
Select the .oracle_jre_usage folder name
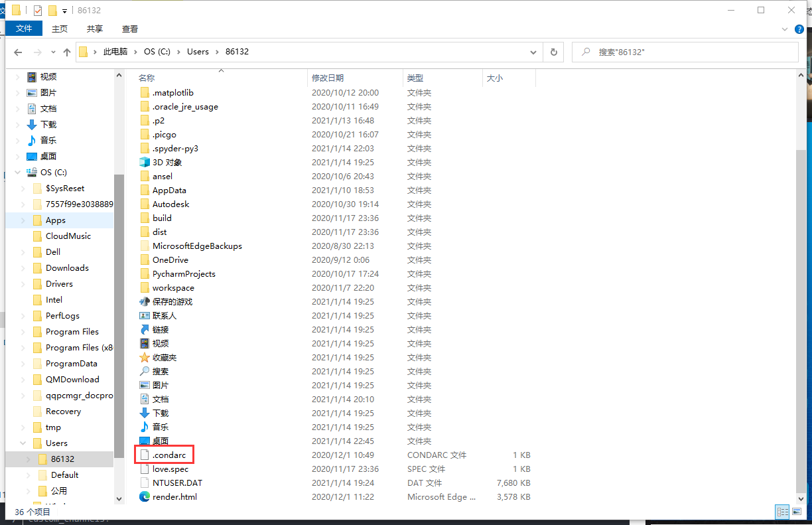(x=185, y=107)
